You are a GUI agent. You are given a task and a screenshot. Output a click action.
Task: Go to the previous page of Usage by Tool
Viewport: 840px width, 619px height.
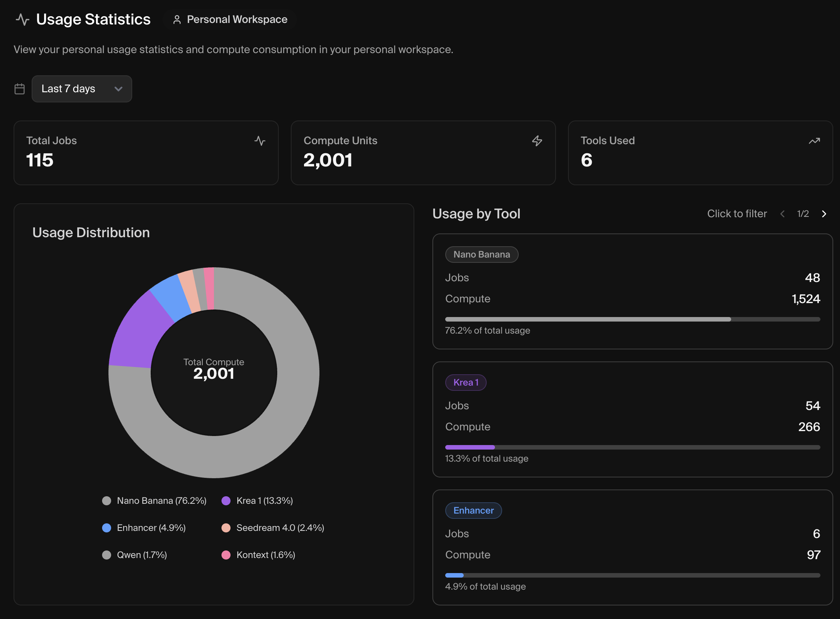[782, 214]
